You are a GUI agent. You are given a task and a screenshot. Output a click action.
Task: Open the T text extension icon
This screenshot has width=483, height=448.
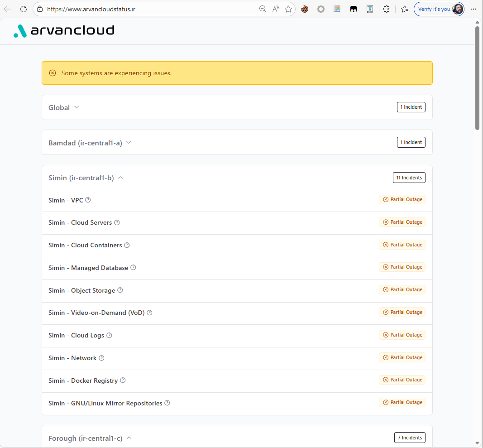click(370, 9)
